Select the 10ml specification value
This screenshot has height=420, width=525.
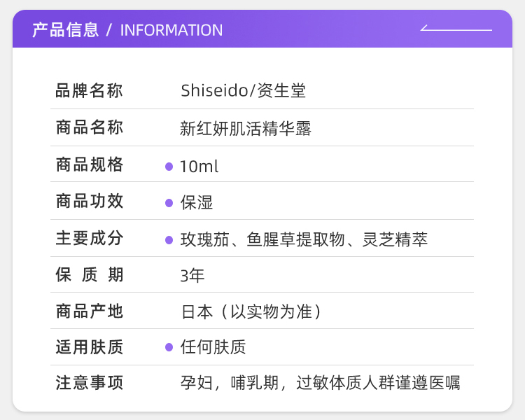pos(199,167)
